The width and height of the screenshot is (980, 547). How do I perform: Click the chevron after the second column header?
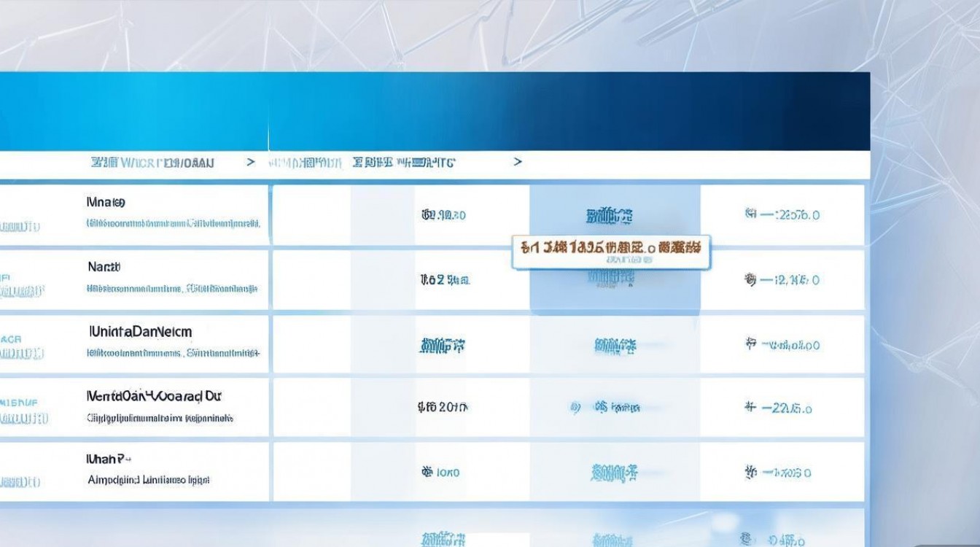click(x=518, y=162)
